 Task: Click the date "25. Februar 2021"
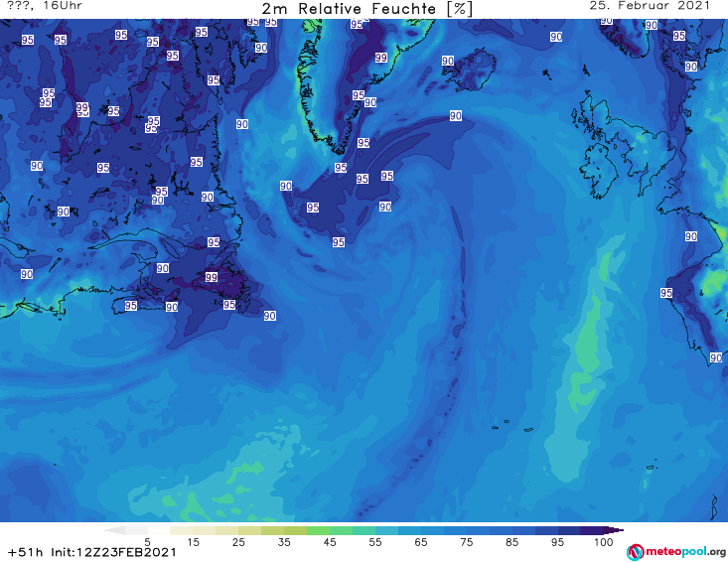click(650, 6)
